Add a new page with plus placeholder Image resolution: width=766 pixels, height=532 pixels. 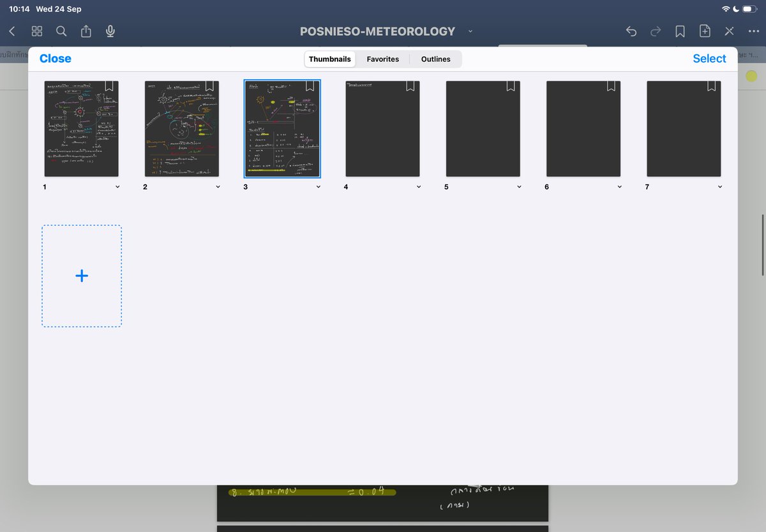(82, 276)
